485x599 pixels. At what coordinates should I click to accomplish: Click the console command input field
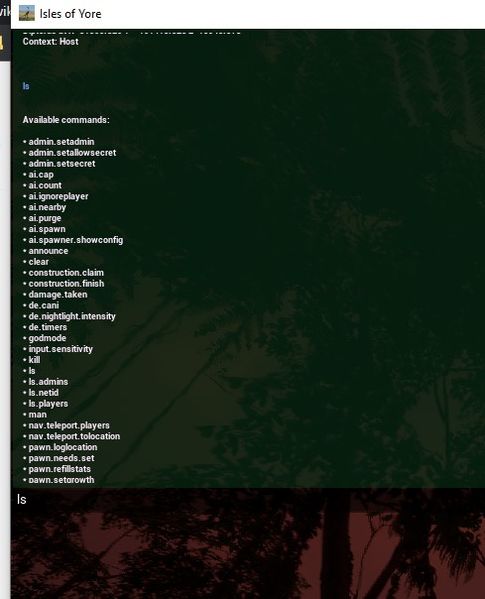click(248, 500)
